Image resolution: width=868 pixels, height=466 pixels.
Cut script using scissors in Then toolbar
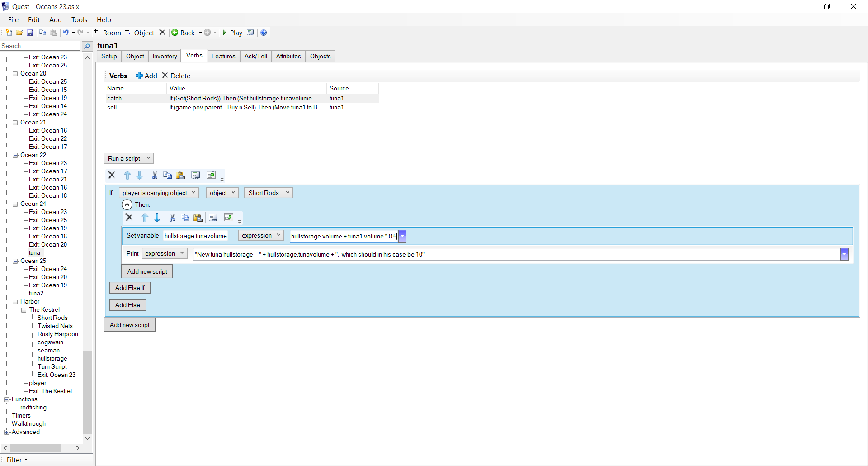point(172,218)
